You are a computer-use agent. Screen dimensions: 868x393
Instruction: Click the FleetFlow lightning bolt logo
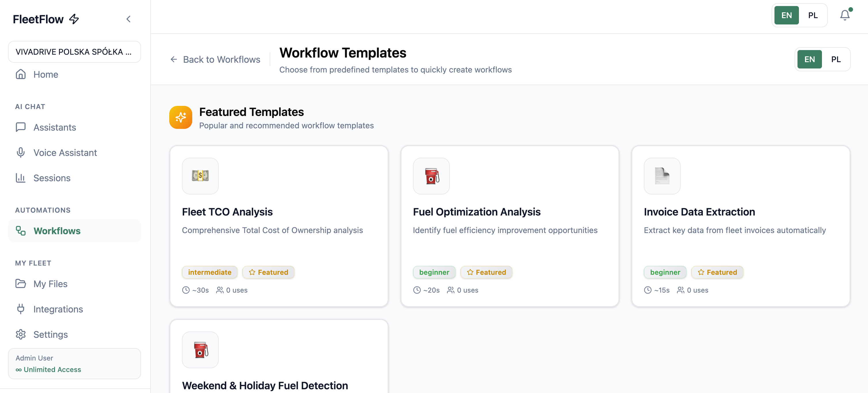point(74,19)
